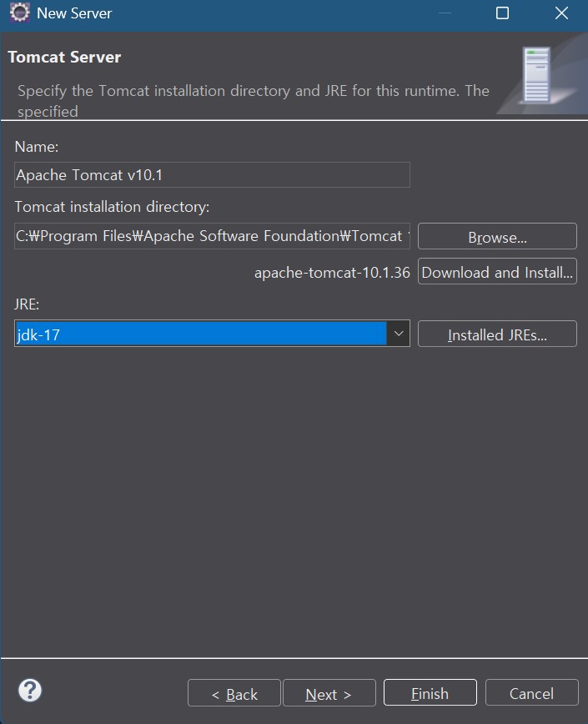The image size is (588, 724).
Task: Click Download and Install... button
Action: 497,272
